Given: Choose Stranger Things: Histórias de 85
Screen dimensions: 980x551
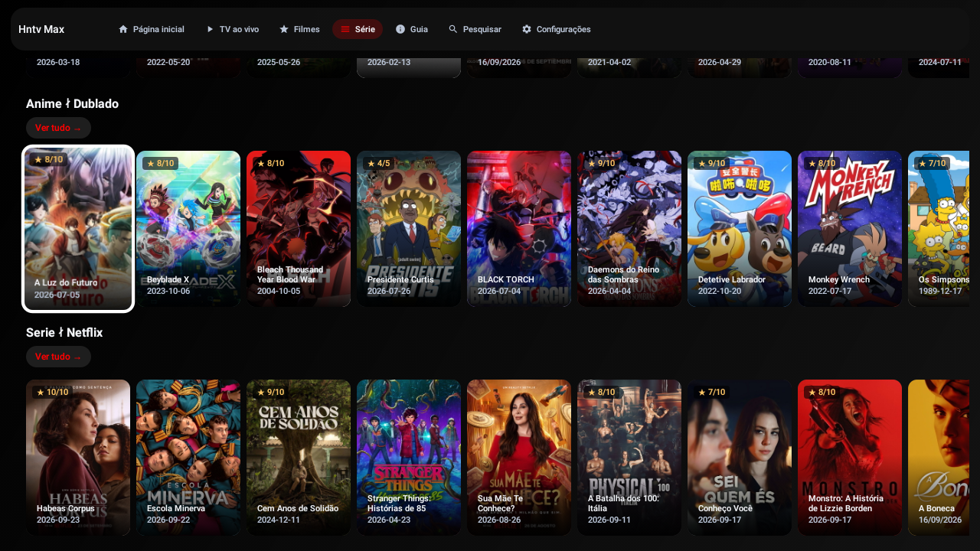Looking at the screenshot, I should pyautogui.click(x=409, y=458).
